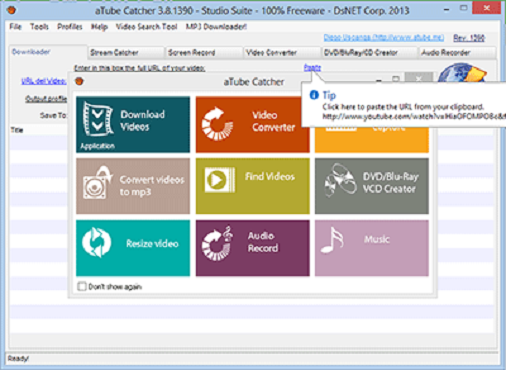Click the URL del Video link

(44, 81)
